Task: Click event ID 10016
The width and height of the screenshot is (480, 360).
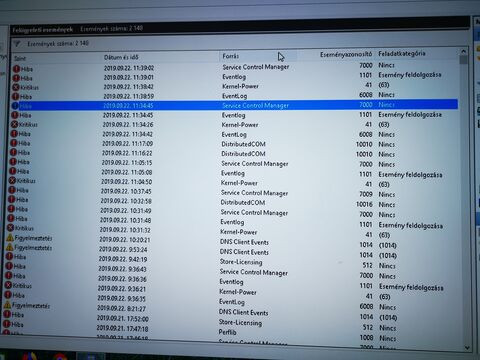Action: pos(364,204)
